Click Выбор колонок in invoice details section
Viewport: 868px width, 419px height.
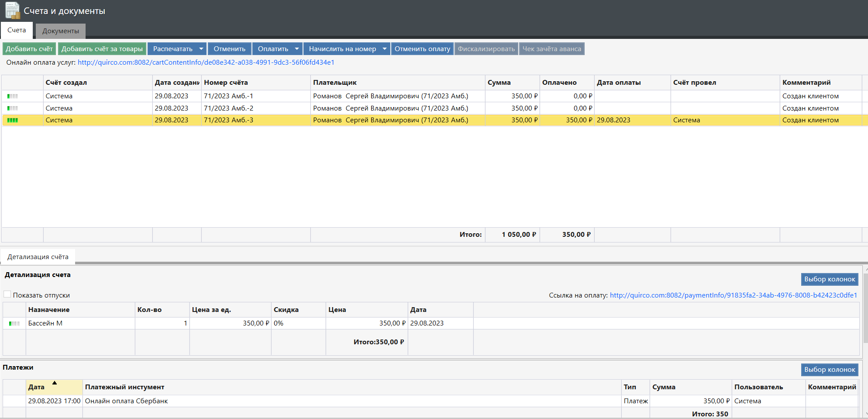point(829,279)
